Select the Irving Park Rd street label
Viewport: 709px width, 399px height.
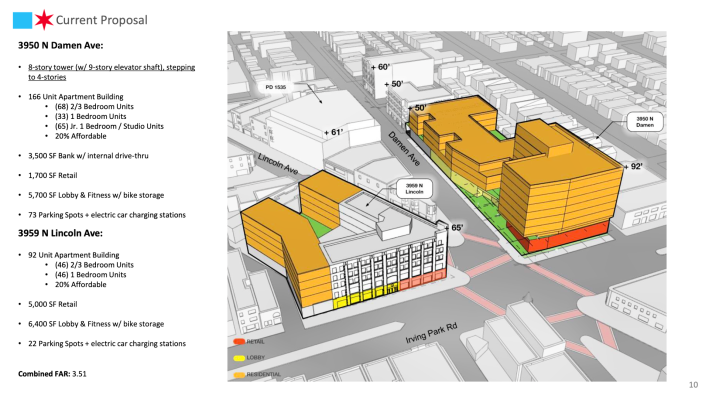point(431,332)
